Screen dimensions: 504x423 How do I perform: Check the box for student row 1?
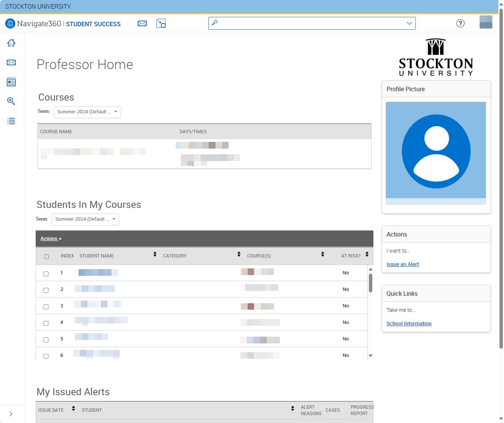point(46,274)
